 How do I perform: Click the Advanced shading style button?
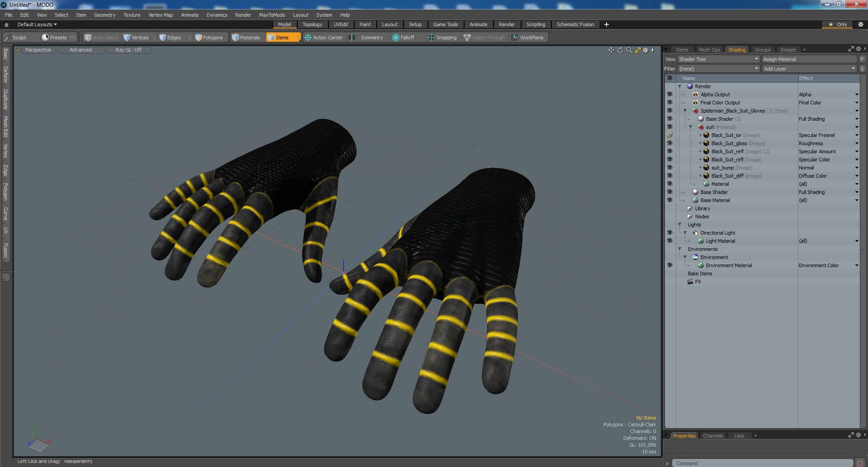point(81,50)
